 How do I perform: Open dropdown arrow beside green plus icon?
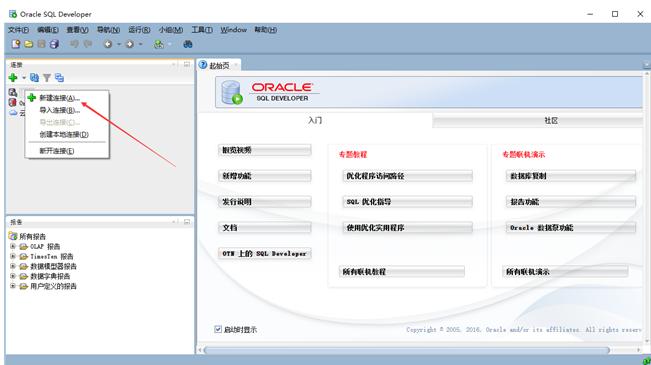tap(24, 78)
